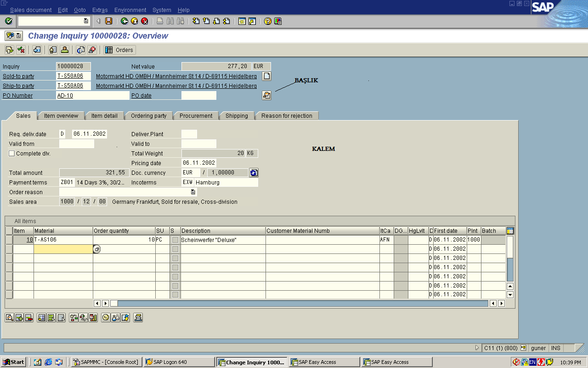588x368 pixels.
Task: Jump to last page with the toolbar icon
Action: click(226, 21)
